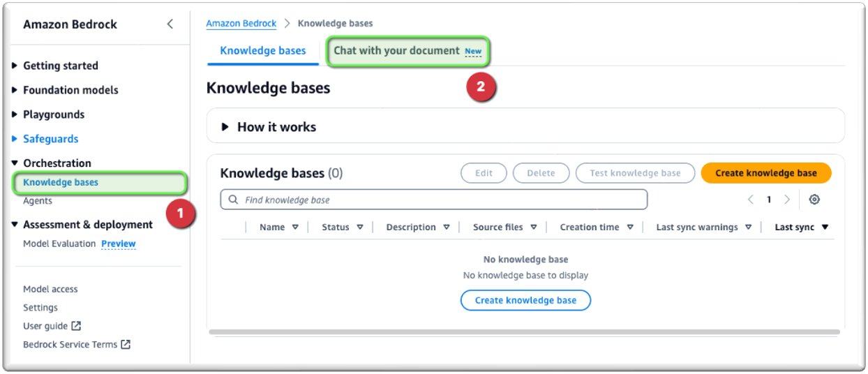Expand How it works panel
This screenshot has height=374, width=868.
click(x=225, y=127)
